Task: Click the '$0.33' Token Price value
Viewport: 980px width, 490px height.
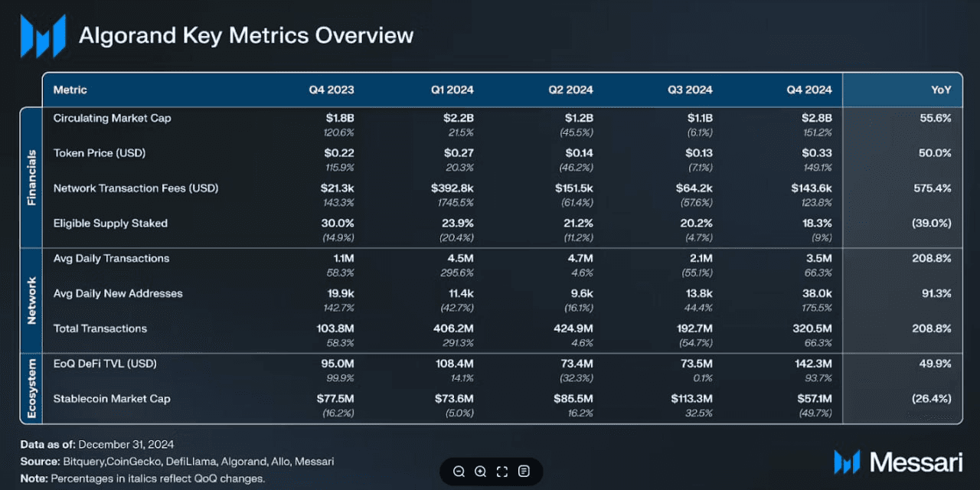Action: pos(816,153)
